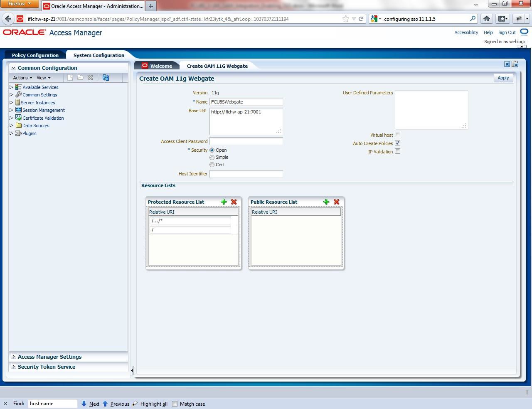Click the Find Next down arrow
Image resolution: width=532 pixels, height=409 pixels.
[x=84, y=404]
